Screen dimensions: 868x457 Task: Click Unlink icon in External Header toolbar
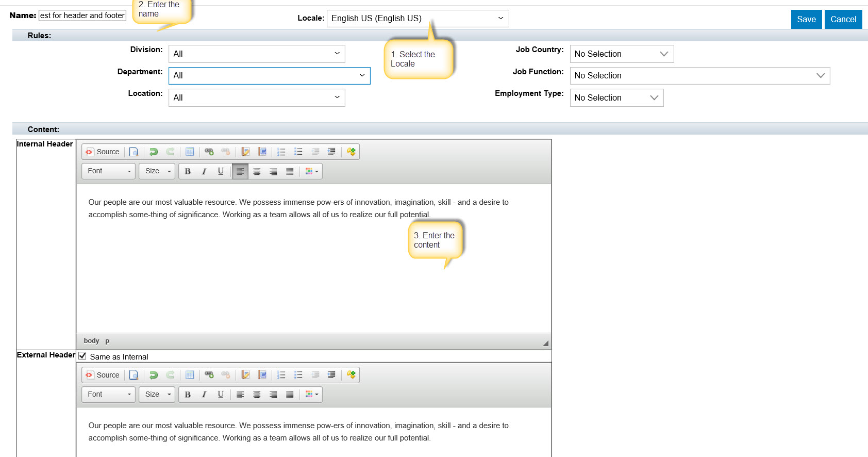(226, 375)
